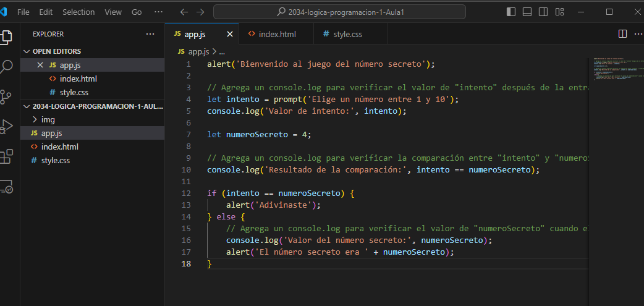The height and width of the screenshot is (306, 644).
Task: Close the app.js editor tab
Action: [x=229, y=35]
